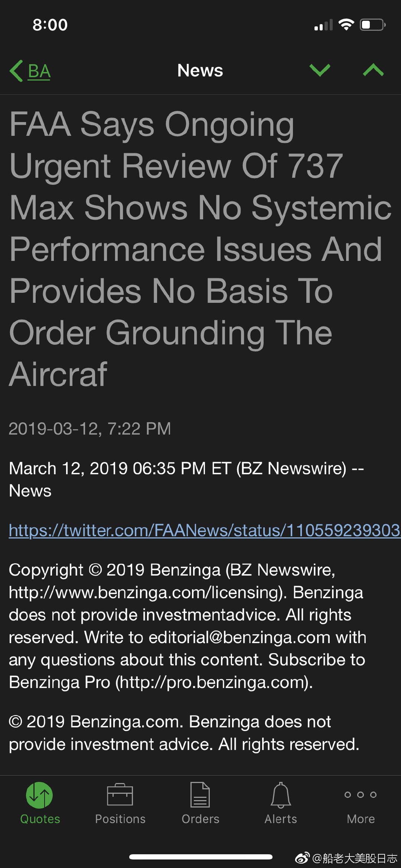Select the More tab label

coord(361,819)
